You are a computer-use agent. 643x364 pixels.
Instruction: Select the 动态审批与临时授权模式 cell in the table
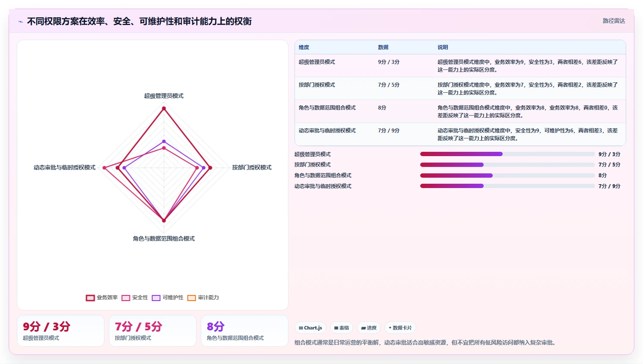tap(327, 131)
